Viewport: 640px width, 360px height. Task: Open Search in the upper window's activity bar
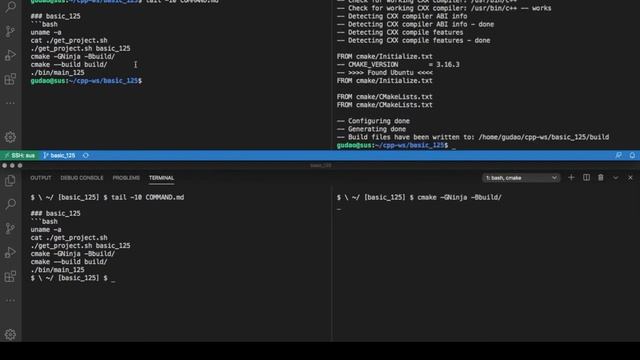point(10,7)
